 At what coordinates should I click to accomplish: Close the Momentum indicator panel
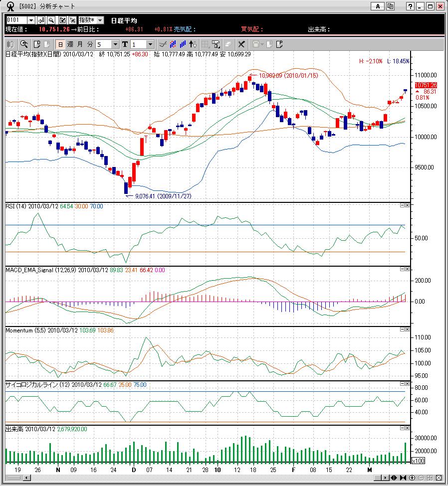point(407,329)
